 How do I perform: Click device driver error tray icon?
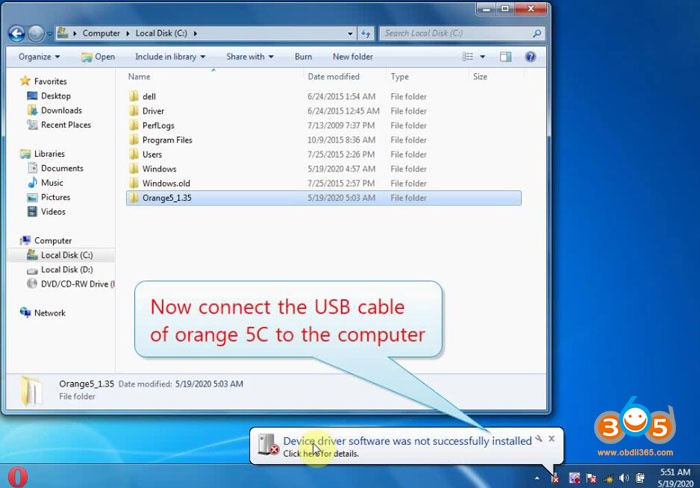[555, 479]
